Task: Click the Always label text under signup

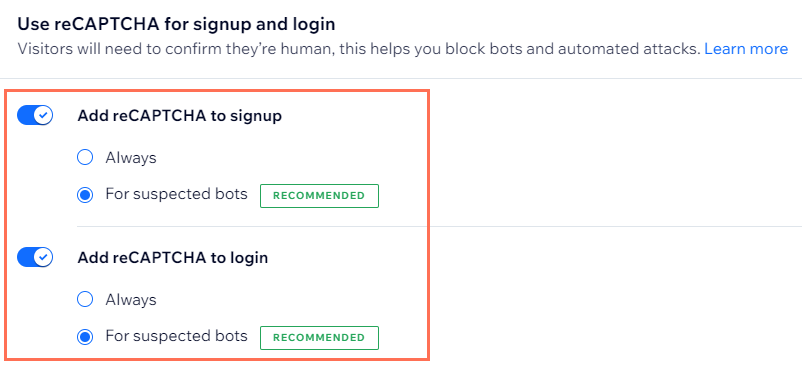Action: (131, 158)
